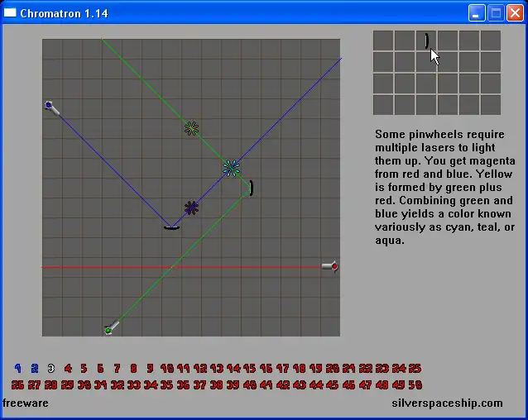The height and width of the screenshot is (420, 528).
Task: Minimize the Chromatron window
Action: coord(477,13)
